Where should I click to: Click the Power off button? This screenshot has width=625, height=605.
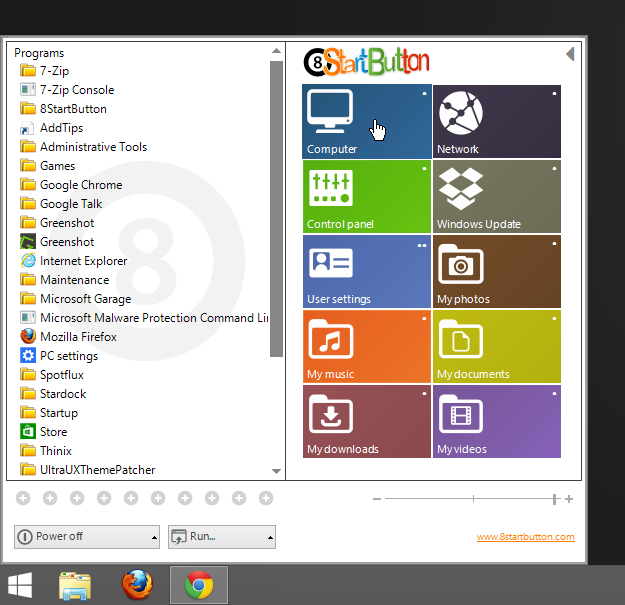tap(87, 537)
